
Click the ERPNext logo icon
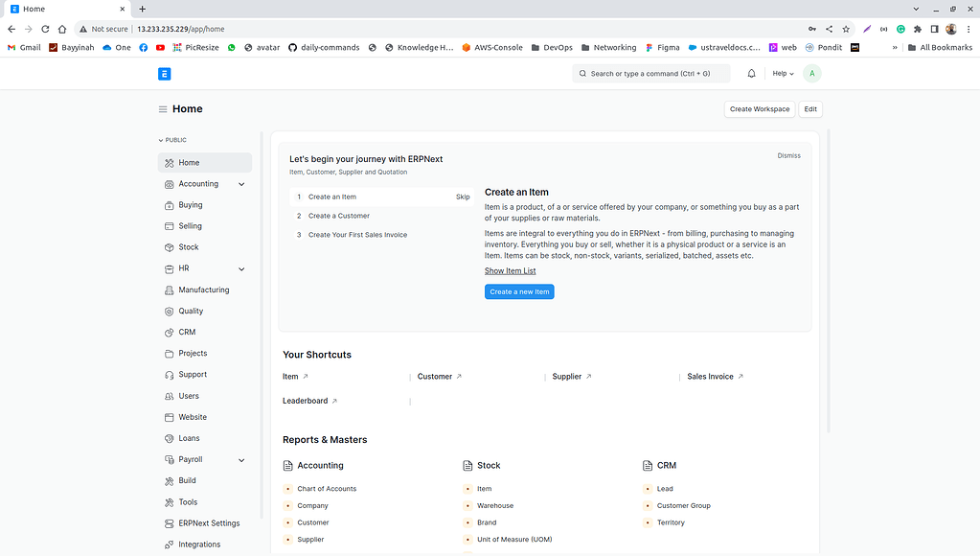click(x=164, y=73)
